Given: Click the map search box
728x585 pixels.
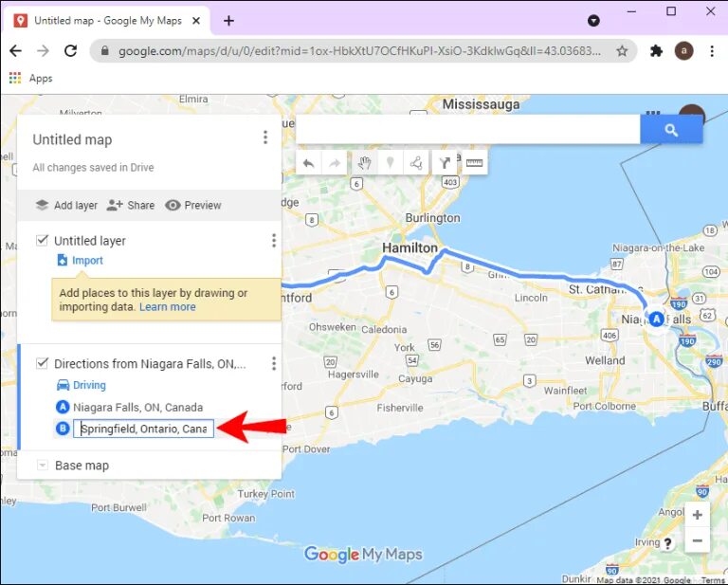Looking at the screenshot, I should pyautogui.click(x=468, y=130).
